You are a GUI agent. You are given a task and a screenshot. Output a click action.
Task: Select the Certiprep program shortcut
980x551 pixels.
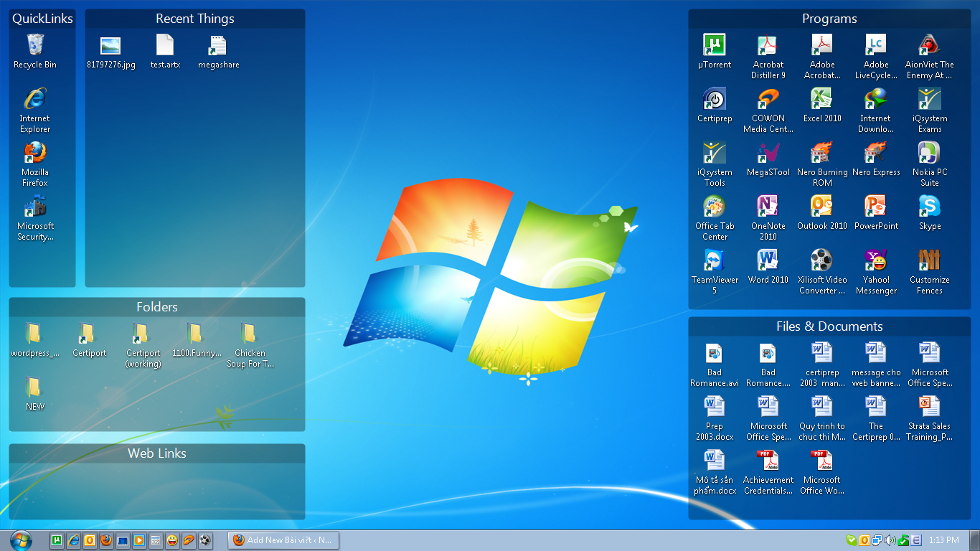pyautogui.click(x=715, y=105)
